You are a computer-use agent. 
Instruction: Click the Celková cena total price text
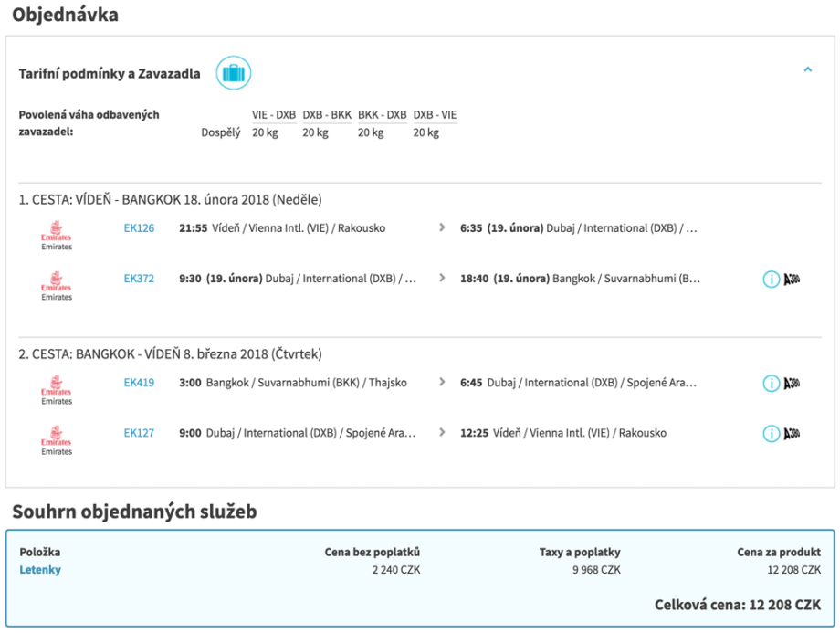737,605
